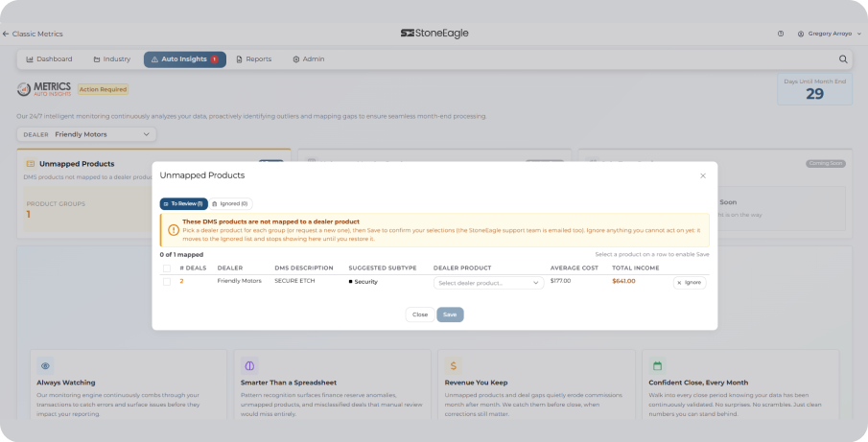This screenshot has width=868, height=442.
Task: Click the Industry folder icon
Action: pos(97,59)
